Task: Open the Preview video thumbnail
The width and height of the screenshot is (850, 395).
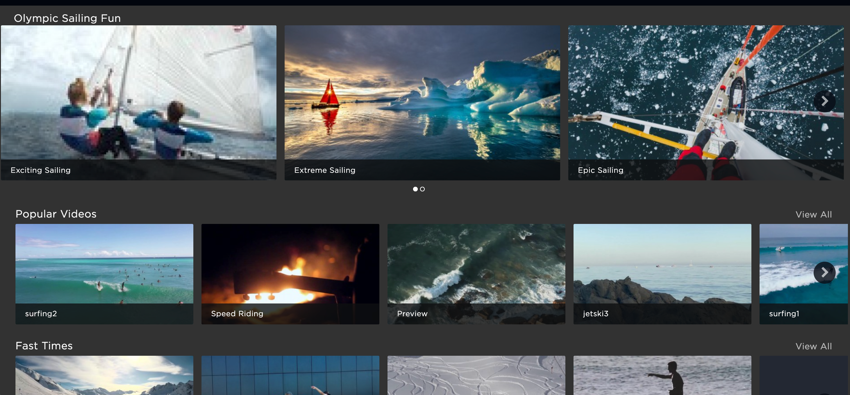Action: click(x=476, y=274)
